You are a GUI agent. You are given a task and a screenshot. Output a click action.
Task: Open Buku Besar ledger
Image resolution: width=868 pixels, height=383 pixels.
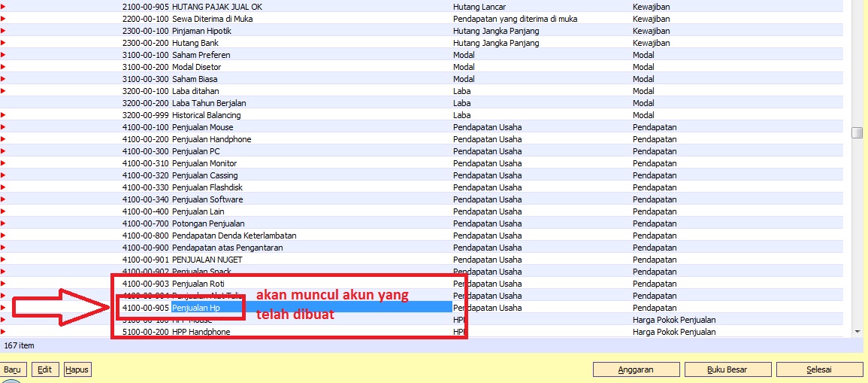click(727, 369)
